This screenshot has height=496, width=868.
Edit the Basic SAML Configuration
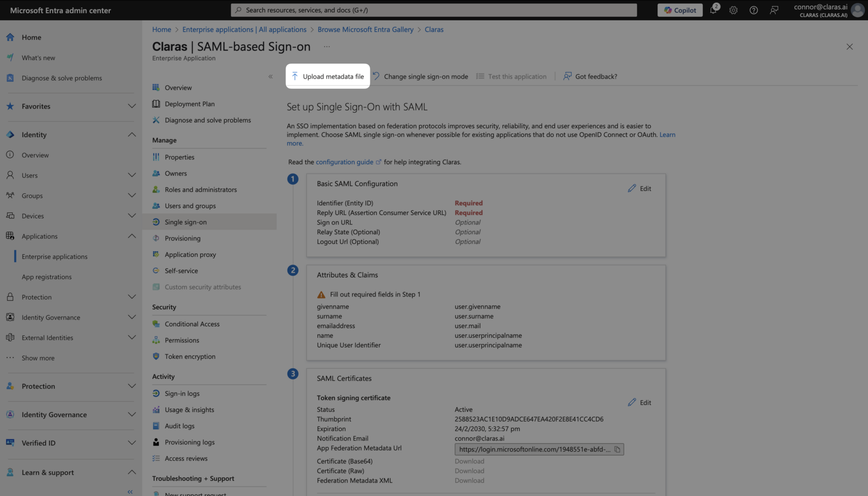(640, 189)
